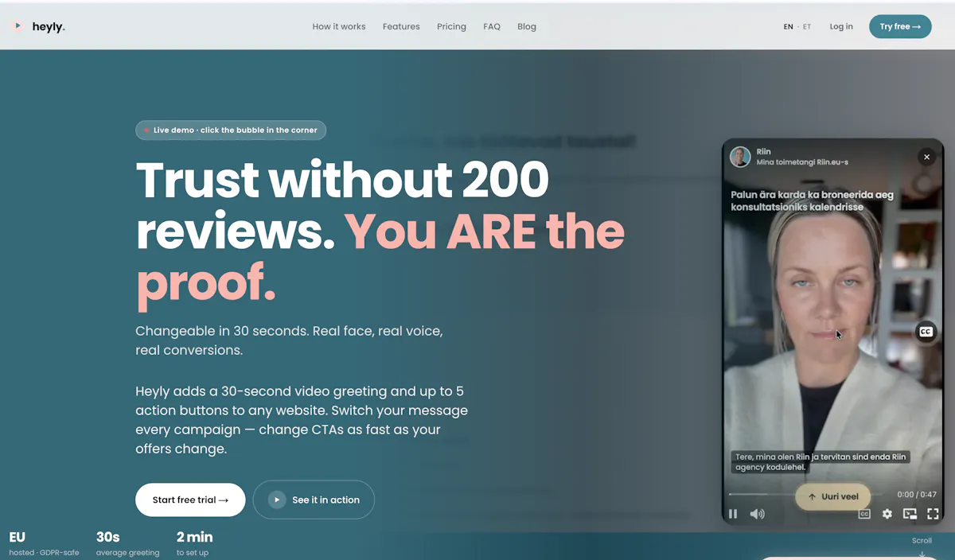Toggle captions in bottom video control bar

click(x=864, y=514)
